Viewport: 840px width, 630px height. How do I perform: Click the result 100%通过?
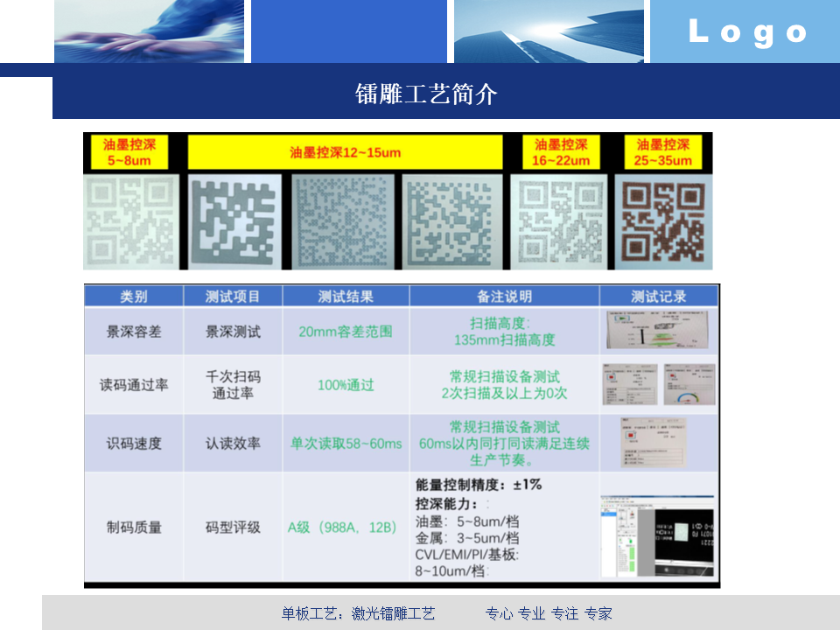click(x=346, y=385)
